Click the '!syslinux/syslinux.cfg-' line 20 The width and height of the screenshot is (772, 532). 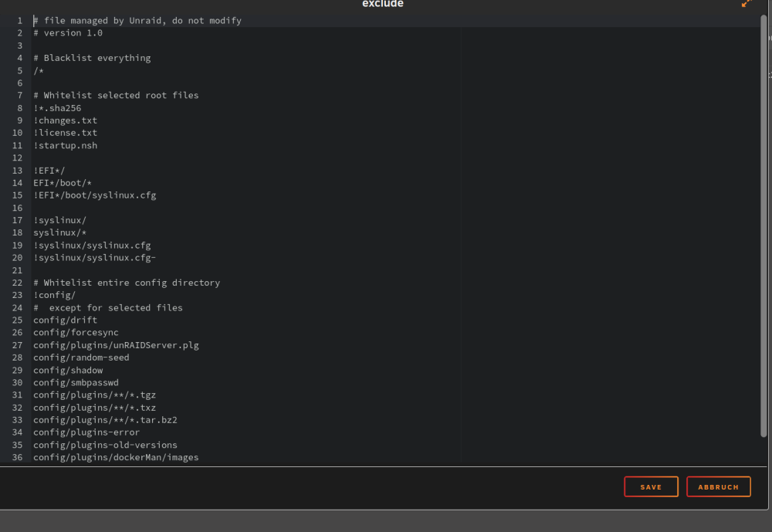(95, 258)
